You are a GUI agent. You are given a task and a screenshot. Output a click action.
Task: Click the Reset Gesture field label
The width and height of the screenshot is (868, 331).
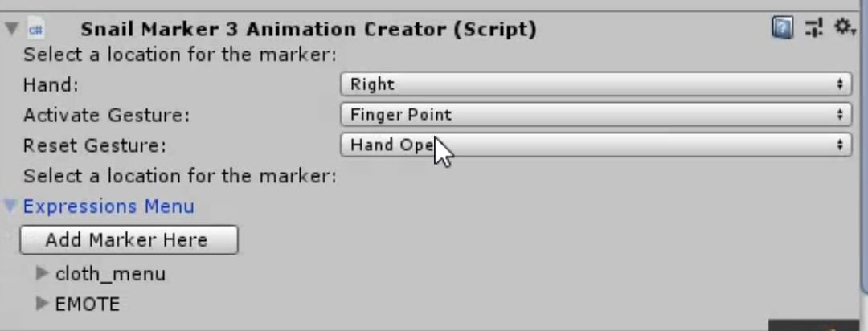(x=95, y=145)
